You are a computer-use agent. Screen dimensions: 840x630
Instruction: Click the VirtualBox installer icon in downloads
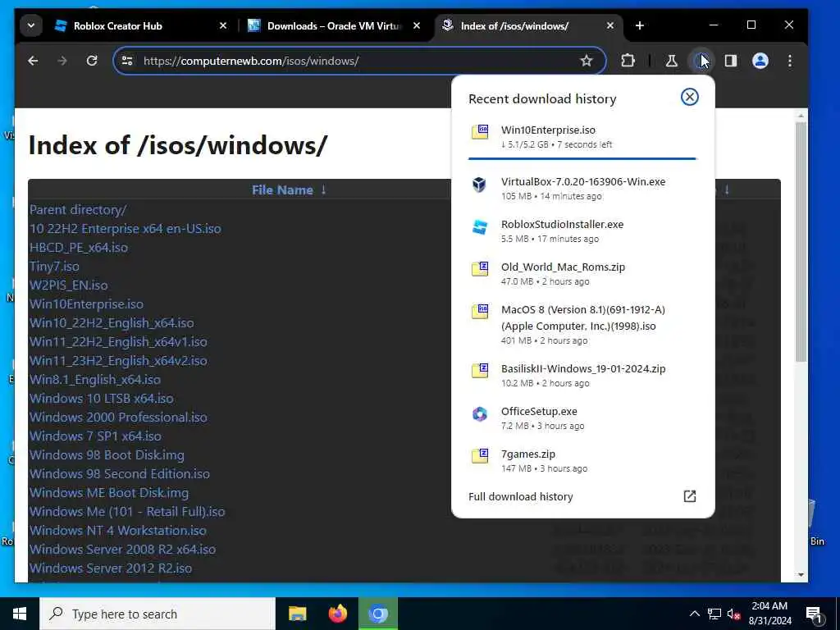pos(479,185)
